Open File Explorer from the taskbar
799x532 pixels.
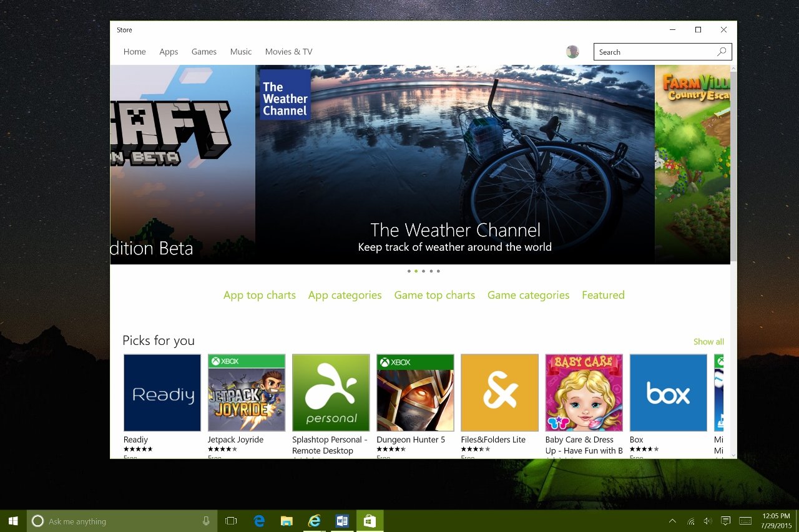click(x=287, y=521)
